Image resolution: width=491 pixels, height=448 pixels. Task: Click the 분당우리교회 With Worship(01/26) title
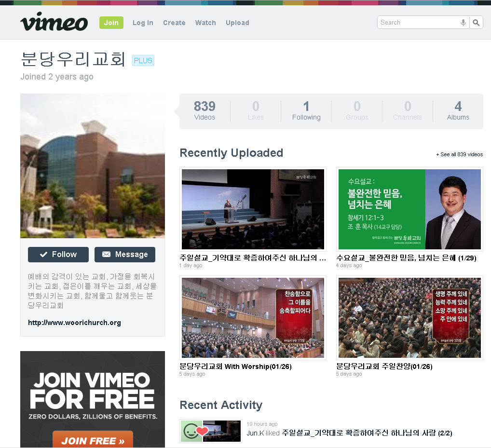[235, 367]
